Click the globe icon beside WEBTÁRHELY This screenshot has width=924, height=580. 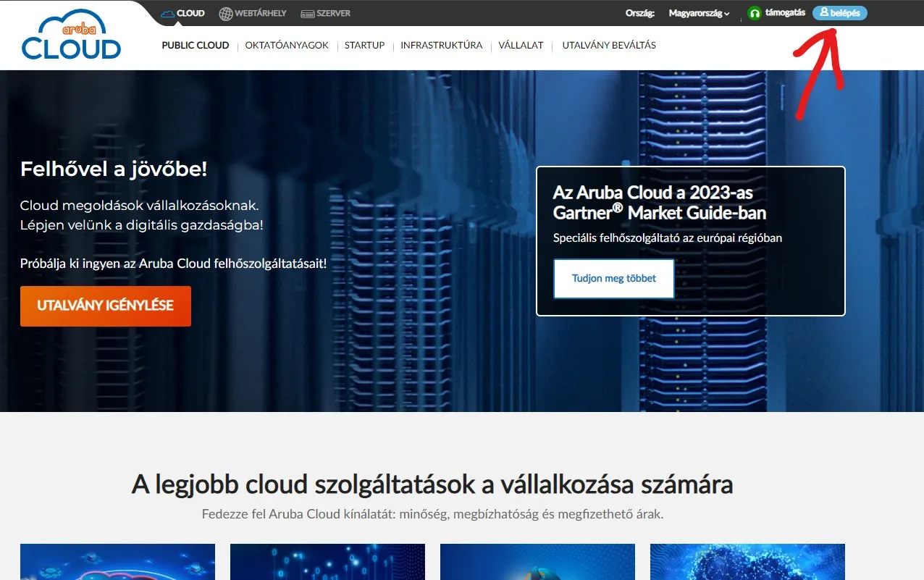coord(226,13)
